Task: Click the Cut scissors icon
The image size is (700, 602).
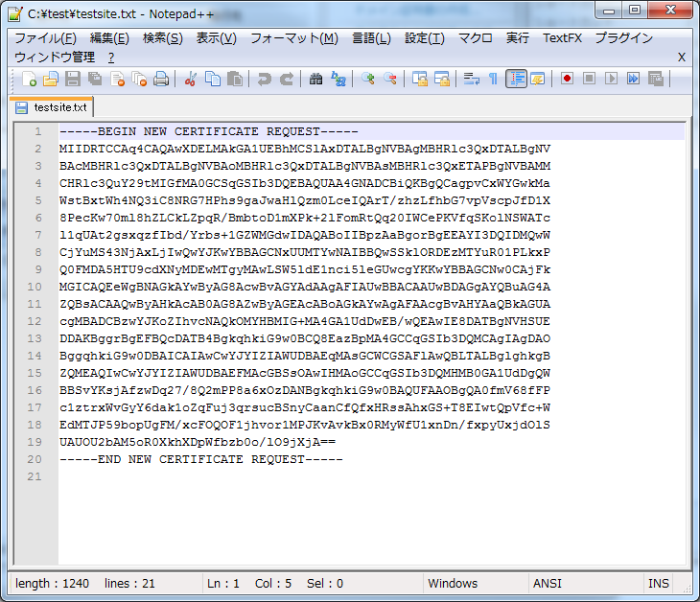Action: click(x=191, y=79)
